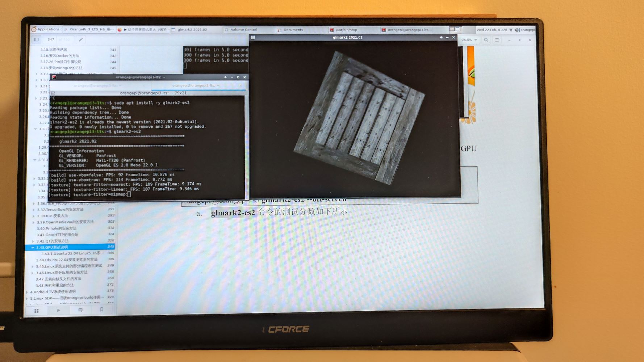Open outline item 3.17.26 Pin接口引脚说明
Viewport: 644px width, 362px height.
[61, 62]
